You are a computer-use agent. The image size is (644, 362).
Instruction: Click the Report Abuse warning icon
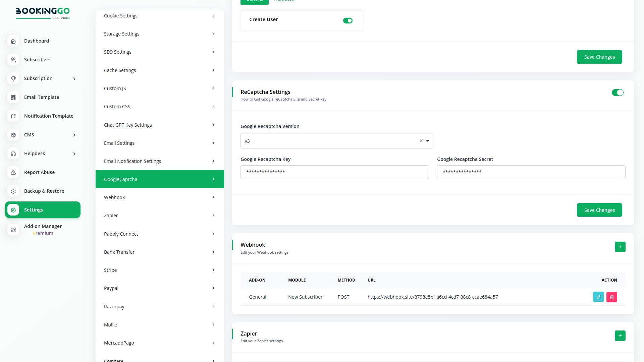tap(13, 172)
